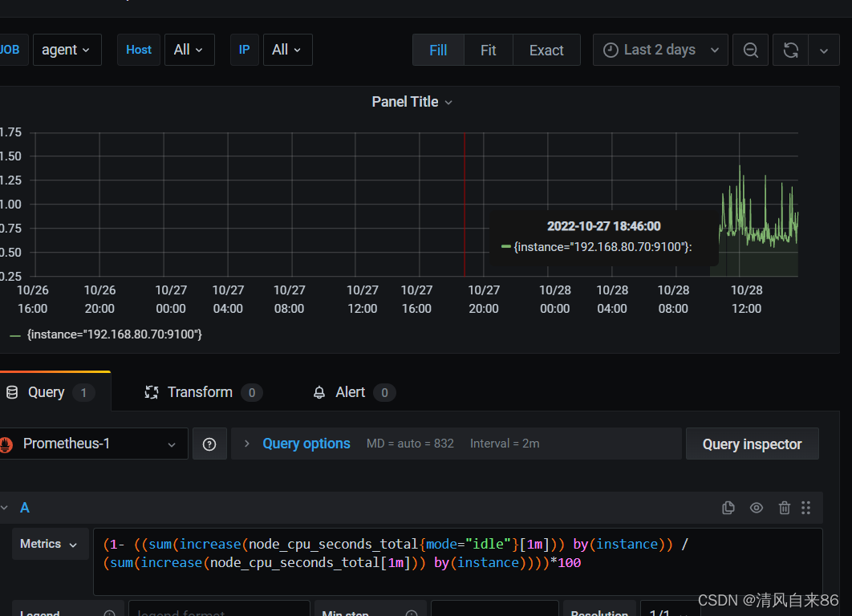Open the refresh interval dropdown arrow
Screen dimensions: 852x616
(824, 50)
